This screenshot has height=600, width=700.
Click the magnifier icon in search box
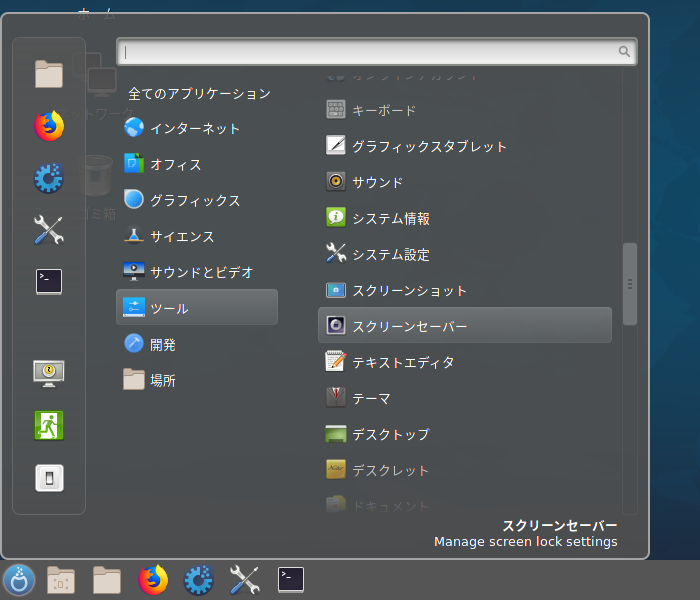point(624,51)
